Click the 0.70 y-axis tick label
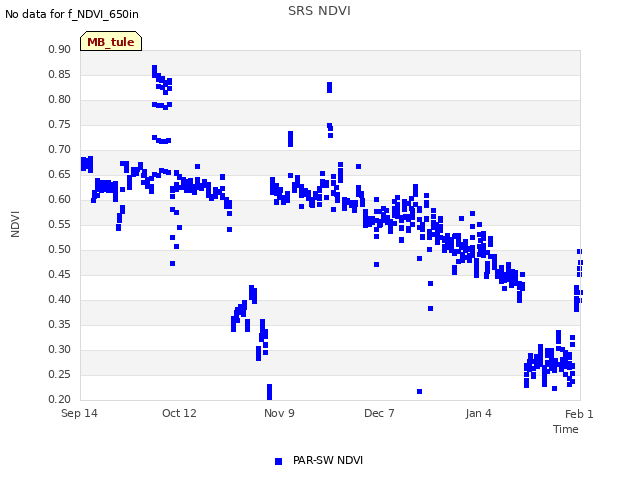 point(60,149)
